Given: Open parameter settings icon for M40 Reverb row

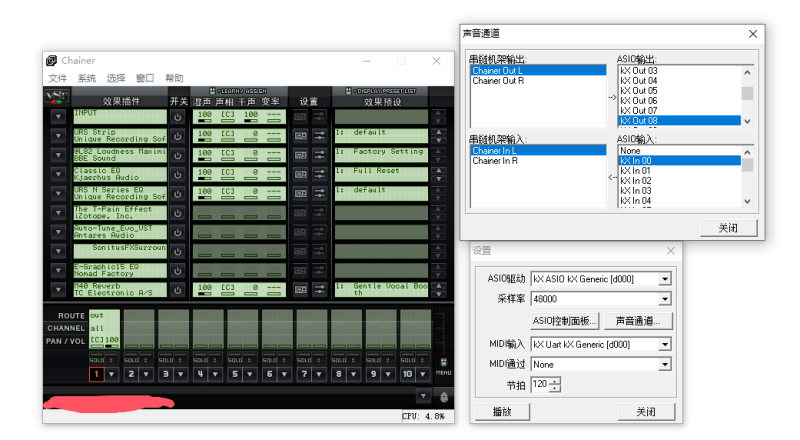Looking at the screenshot, I should [x=319, y=289].
